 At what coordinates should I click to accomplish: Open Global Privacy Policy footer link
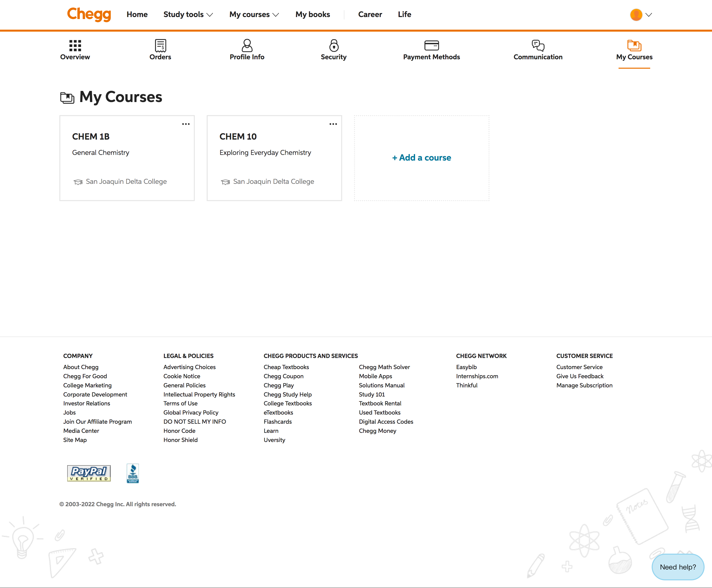pos(191,413)
